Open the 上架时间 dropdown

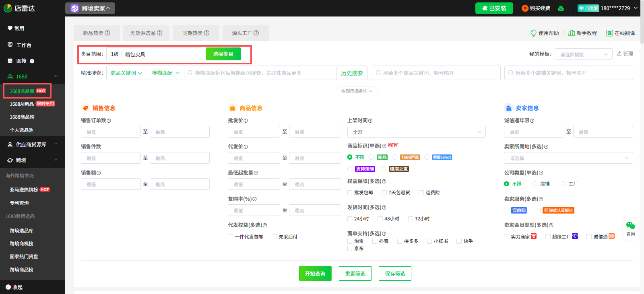point(416,132)
